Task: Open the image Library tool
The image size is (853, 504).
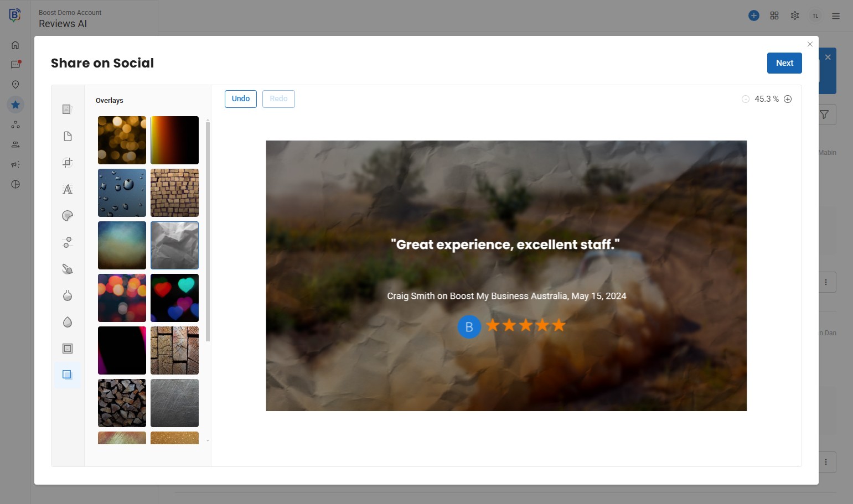Action: pos(68,110)
